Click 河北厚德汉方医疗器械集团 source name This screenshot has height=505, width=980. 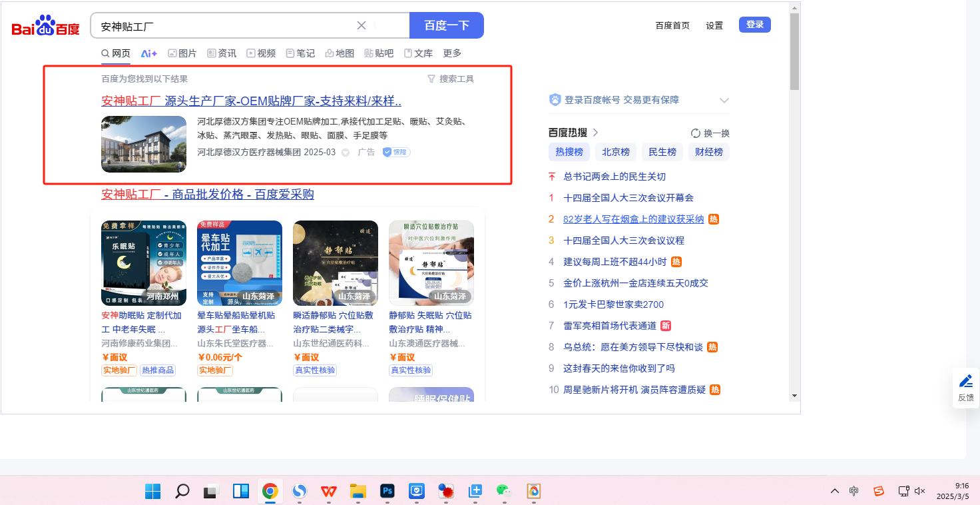pyautogui.click(x=249, y=152)
